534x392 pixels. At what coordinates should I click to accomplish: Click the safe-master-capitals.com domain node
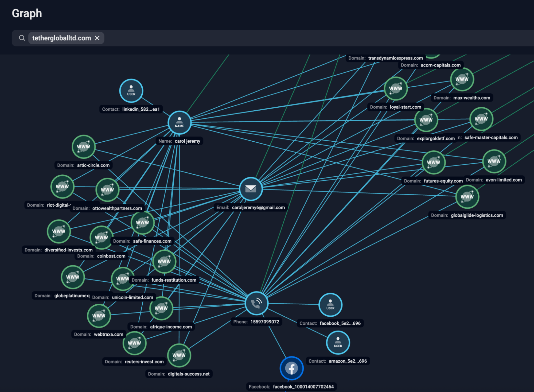pos(481,119)
